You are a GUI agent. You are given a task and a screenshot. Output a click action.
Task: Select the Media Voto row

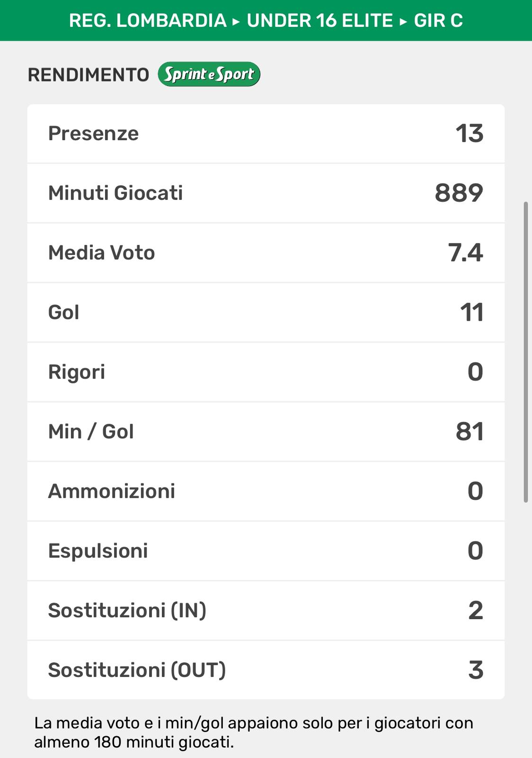[266, 253]
